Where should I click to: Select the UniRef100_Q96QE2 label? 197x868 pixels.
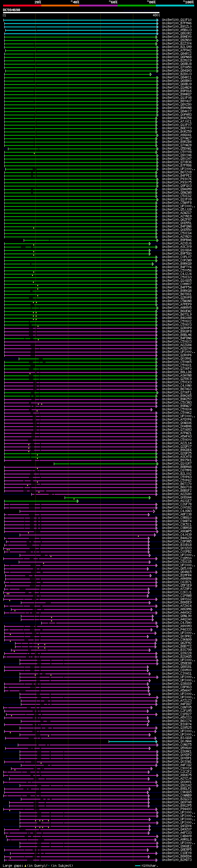coord(176,846)
